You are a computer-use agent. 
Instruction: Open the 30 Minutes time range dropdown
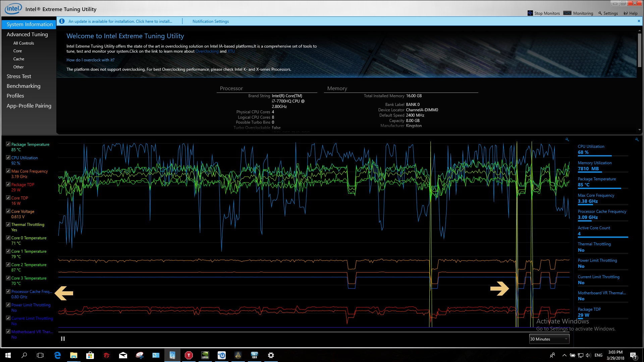click(549, 339)
